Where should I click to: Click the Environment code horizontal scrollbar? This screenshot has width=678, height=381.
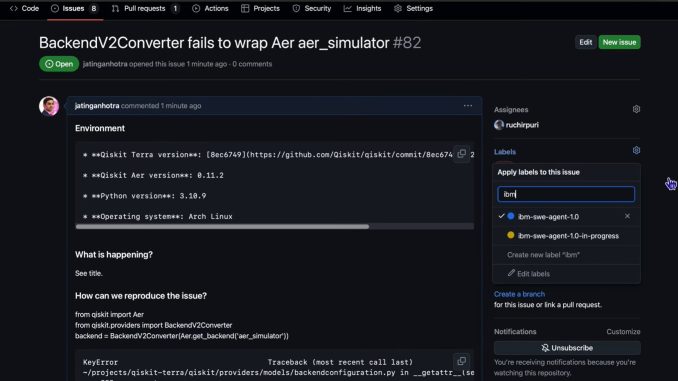(222, 226)
